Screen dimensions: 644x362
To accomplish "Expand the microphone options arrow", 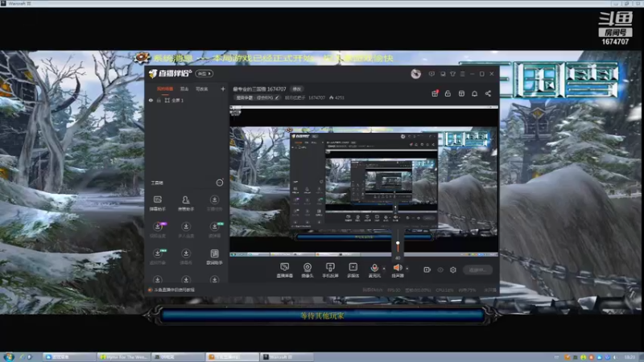I will [384, 269].
